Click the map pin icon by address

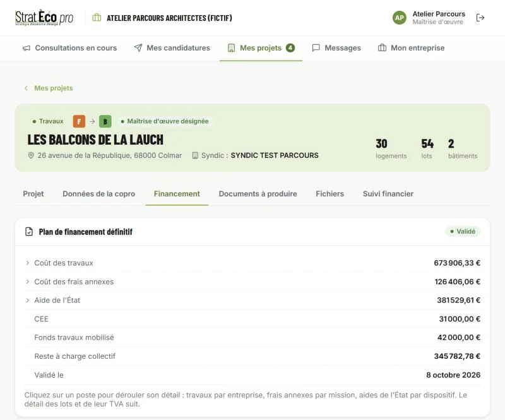tap(31, 155)
